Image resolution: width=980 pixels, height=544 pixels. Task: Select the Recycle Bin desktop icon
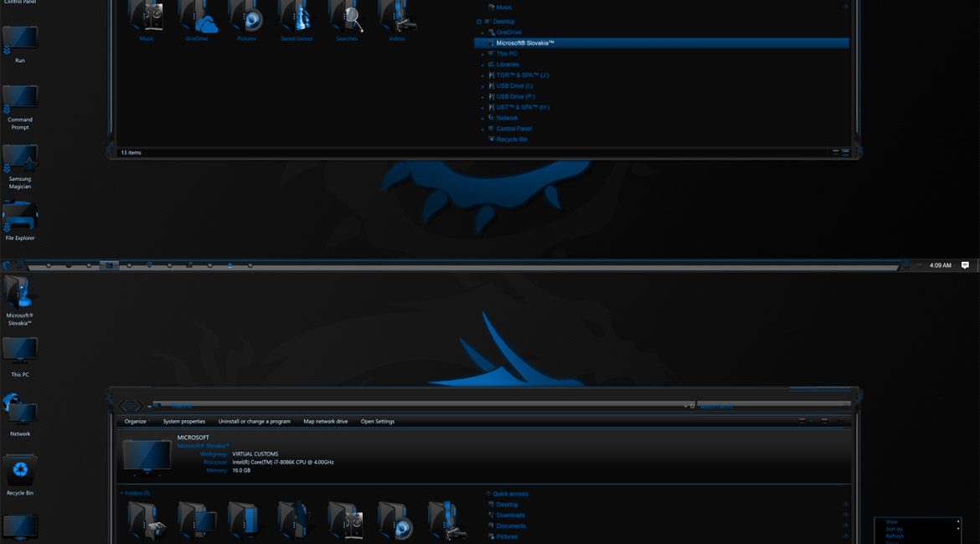pyautogui.click(x=20, y=475)
